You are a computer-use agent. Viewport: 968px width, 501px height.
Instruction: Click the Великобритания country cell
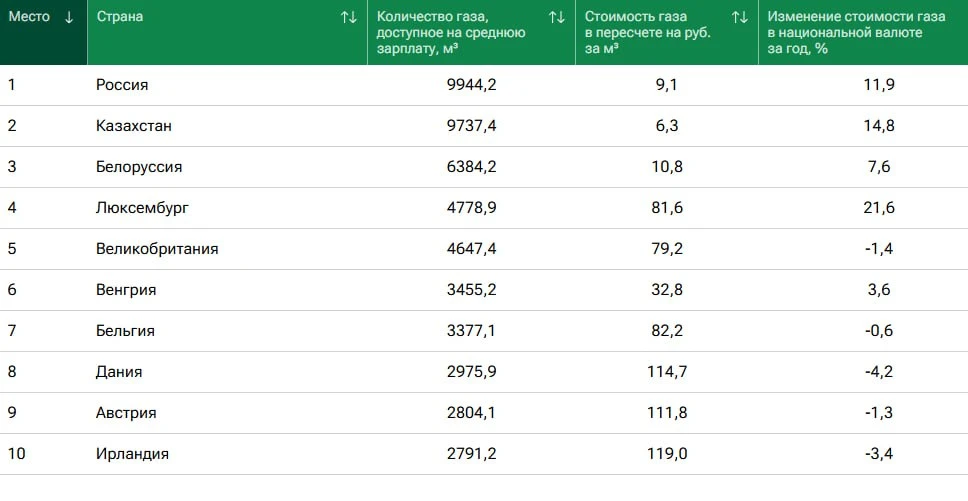(157, 249)
